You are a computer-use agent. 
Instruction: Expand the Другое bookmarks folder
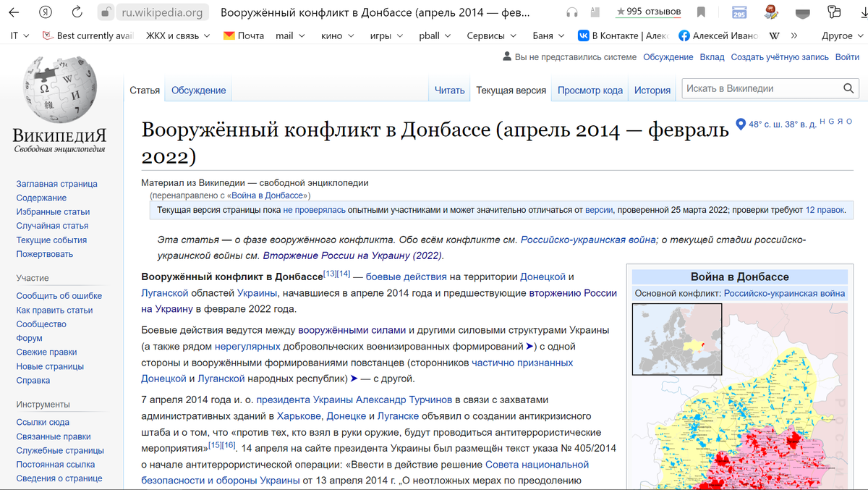[842, 35]
